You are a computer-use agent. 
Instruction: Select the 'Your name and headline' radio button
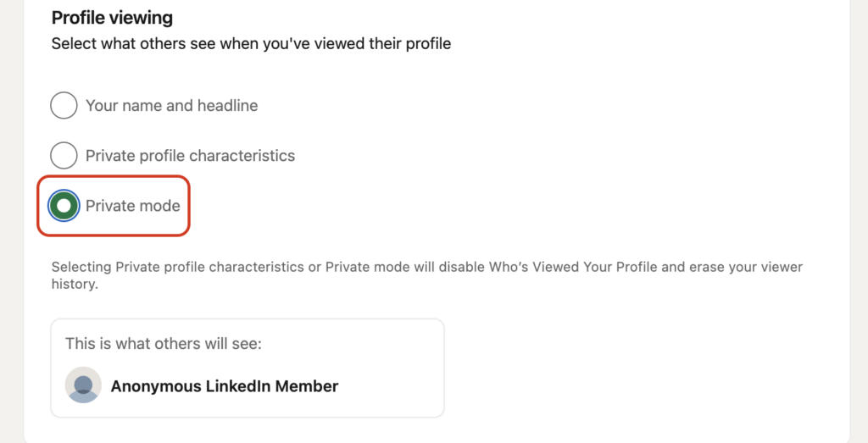[64, 105]
